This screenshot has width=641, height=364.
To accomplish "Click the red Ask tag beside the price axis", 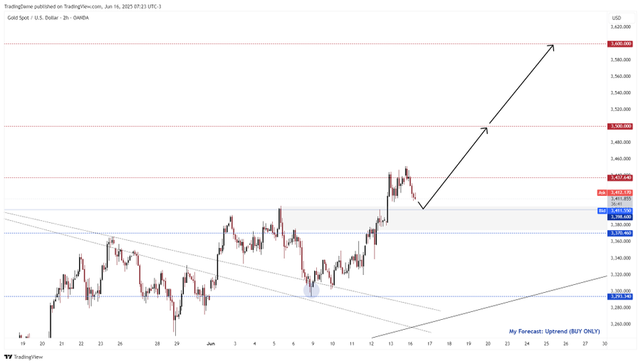I will pos(602,192).
